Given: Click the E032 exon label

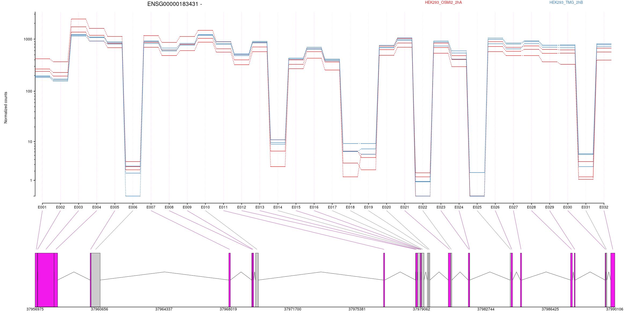Looking at the screenshot, I should [x=604, y=207].
